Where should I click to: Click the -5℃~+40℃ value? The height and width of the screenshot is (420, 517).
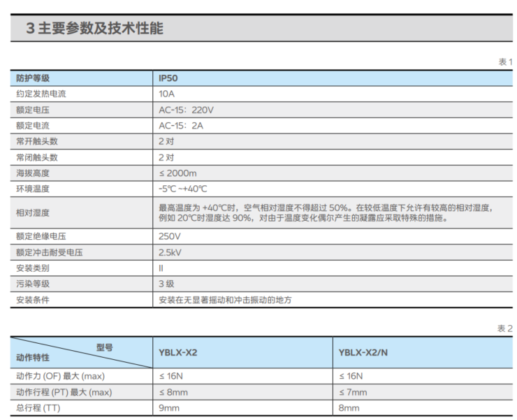[183, 189]
